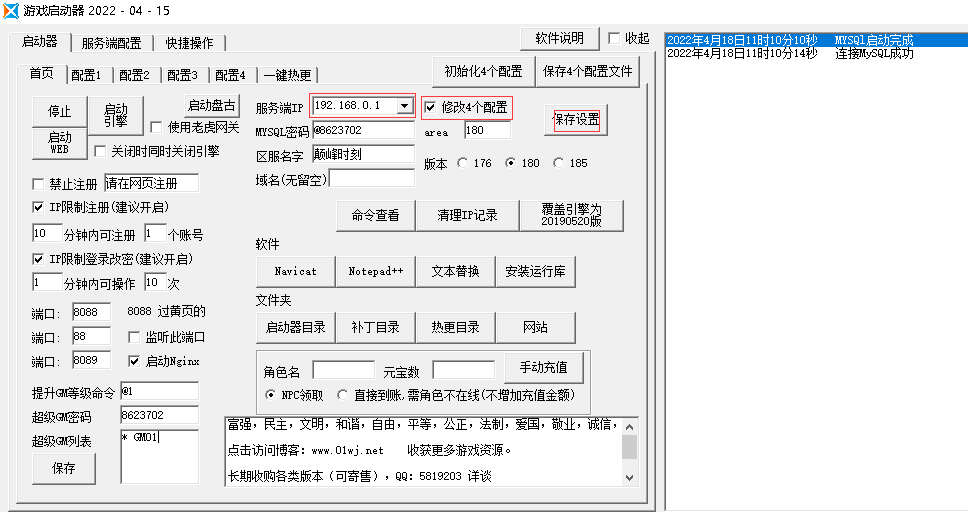Click 保存4个配置文件 button

(x=588, y=72)
